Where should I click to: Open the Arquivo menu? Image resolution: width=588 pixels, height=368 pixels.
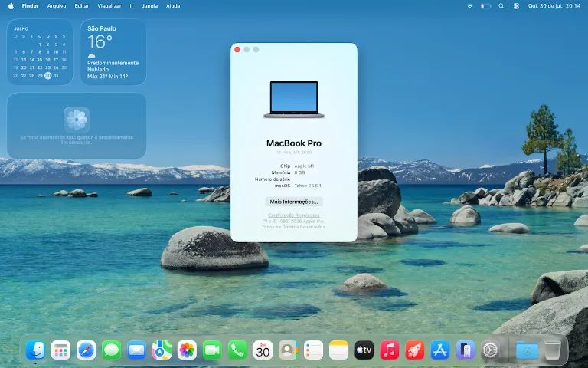point(57,6)
